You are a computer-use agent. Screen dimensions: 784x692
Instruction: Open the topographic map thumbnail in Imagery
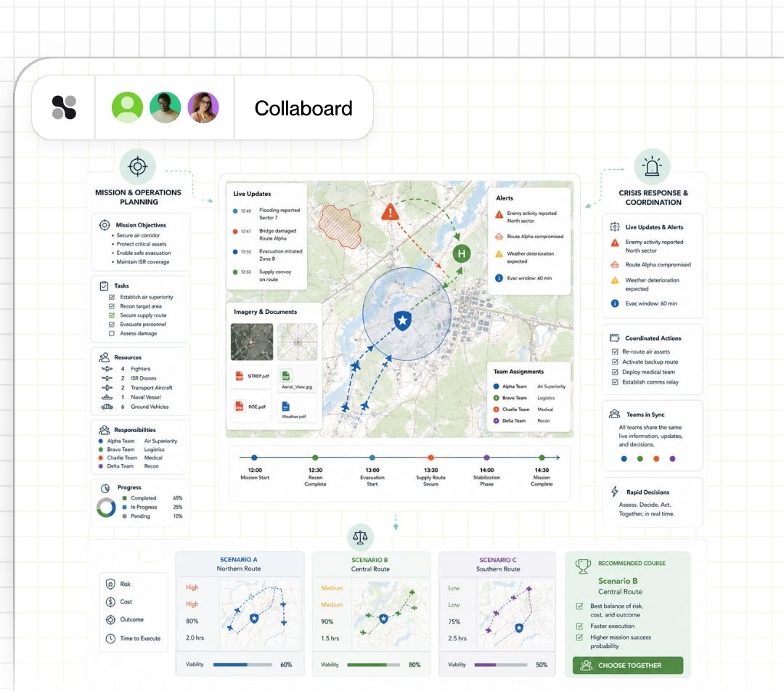pyautogui.click(x=298, y=341)
